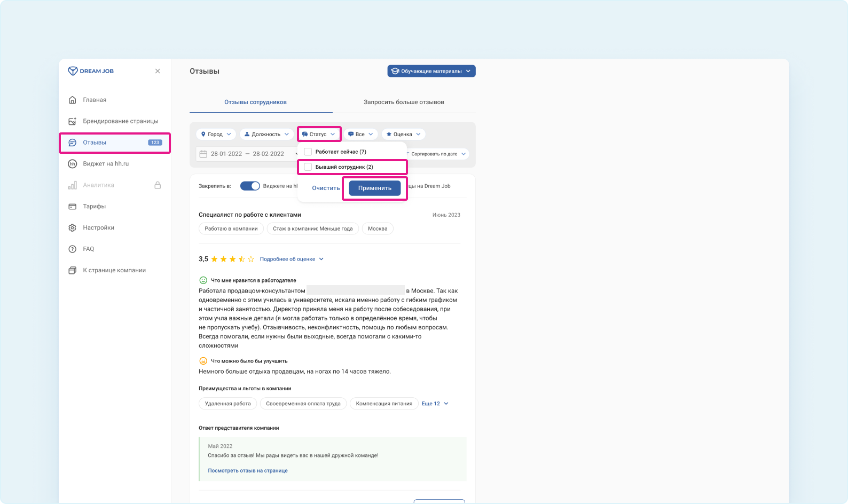Image resolution: width=848 pixels, height=504 pixels.
Task: Click the graduation cap icon in Обучающие материалы
Action: click(x=395, y=71)
